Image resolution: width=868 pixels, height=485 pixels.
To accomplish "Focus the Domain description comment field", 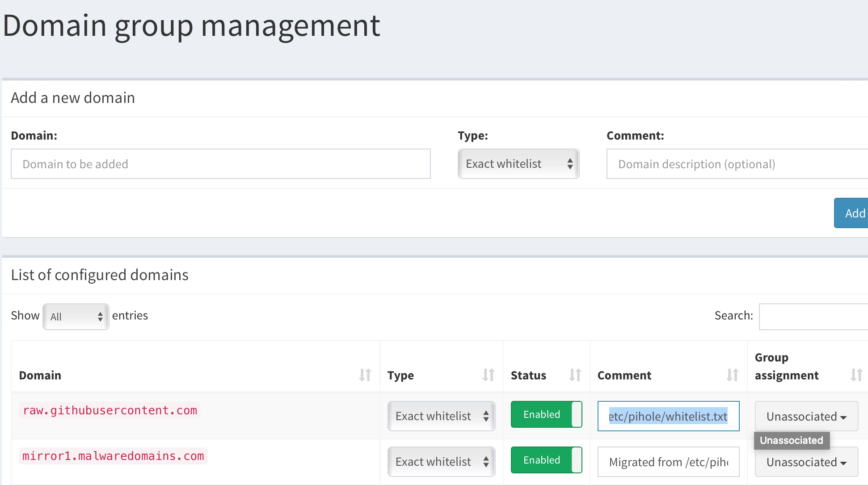I will (x=737, y=164).
